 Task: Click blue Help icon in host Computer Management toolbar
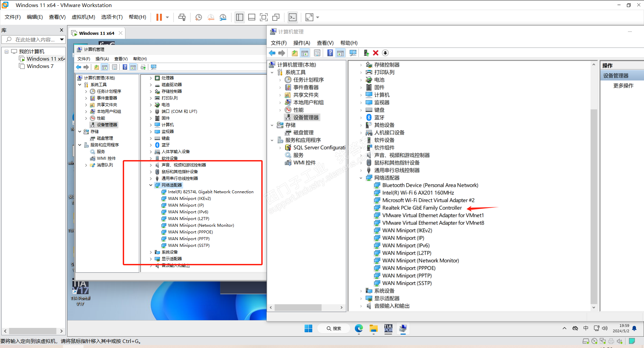click(x=330, y=53)
